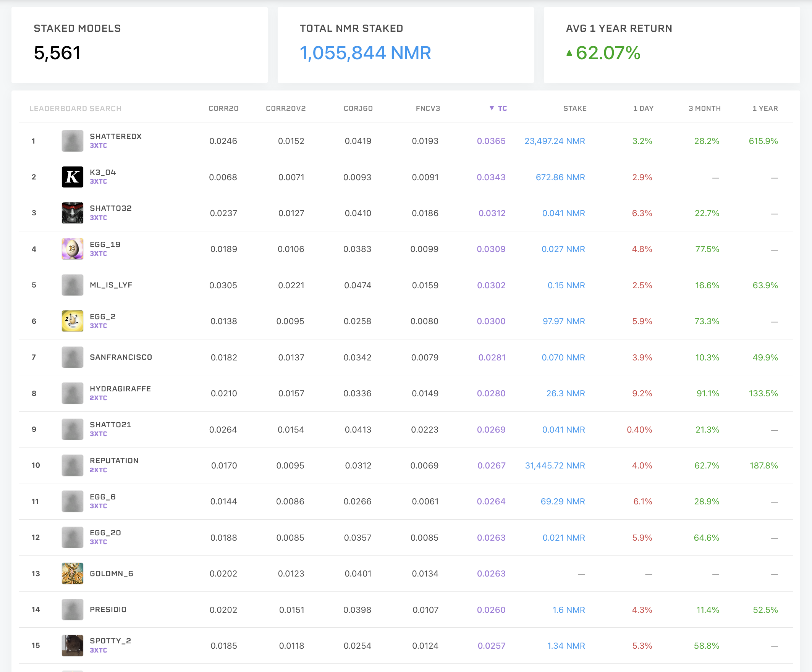Sort by the FNCV3 column header

pyautogui.click(x=428, y=108)
